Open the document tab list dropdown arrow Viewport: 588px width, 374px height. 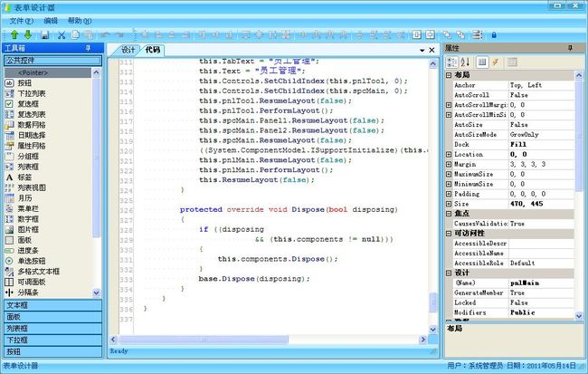tap(422, 50)
